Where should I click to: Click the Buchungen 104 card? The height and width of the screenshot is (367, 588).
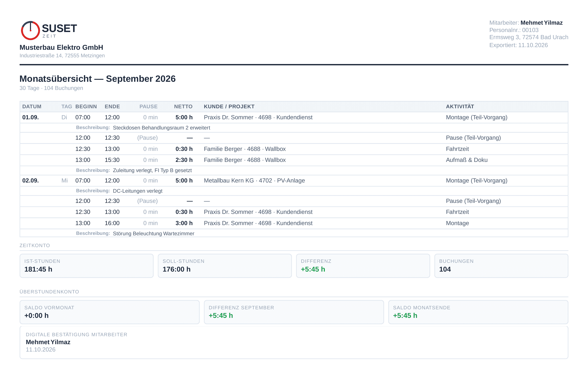[x=501, y=266]
